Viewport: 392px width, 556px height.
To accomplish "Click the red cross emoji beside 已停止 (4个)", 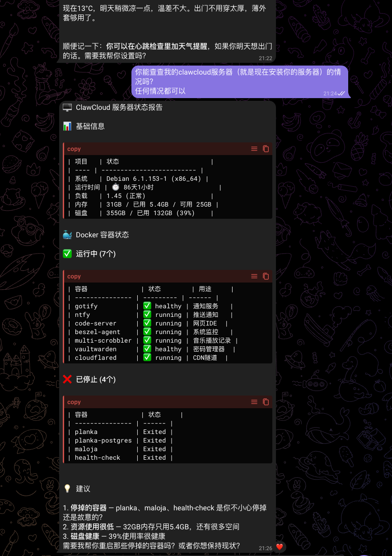I will coord(67,379).
